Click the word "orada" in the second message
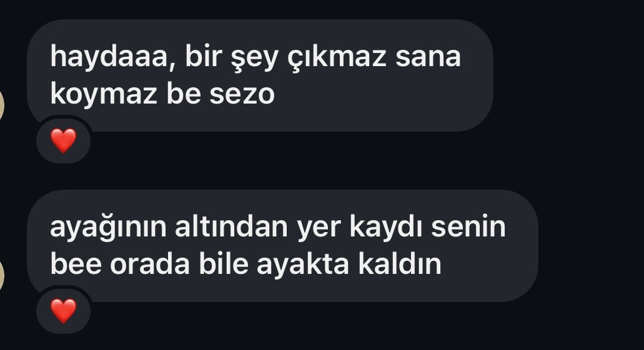This screenshot has width=644, height=350. (x=150, y=265)
